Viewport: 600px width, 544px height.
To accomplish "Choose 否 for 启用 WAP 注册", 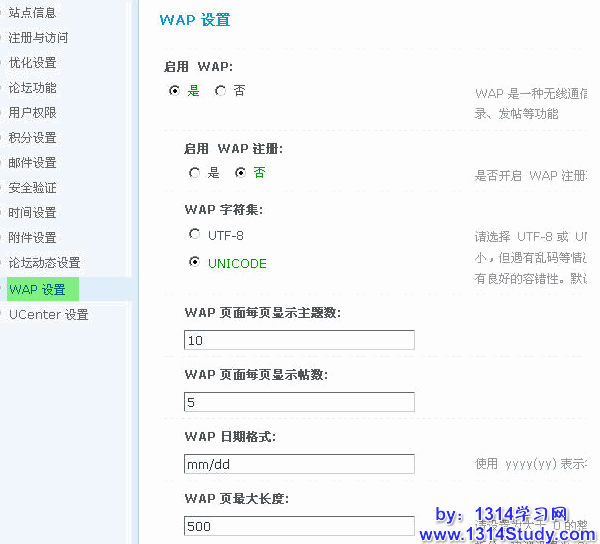I will coord(240,173).
